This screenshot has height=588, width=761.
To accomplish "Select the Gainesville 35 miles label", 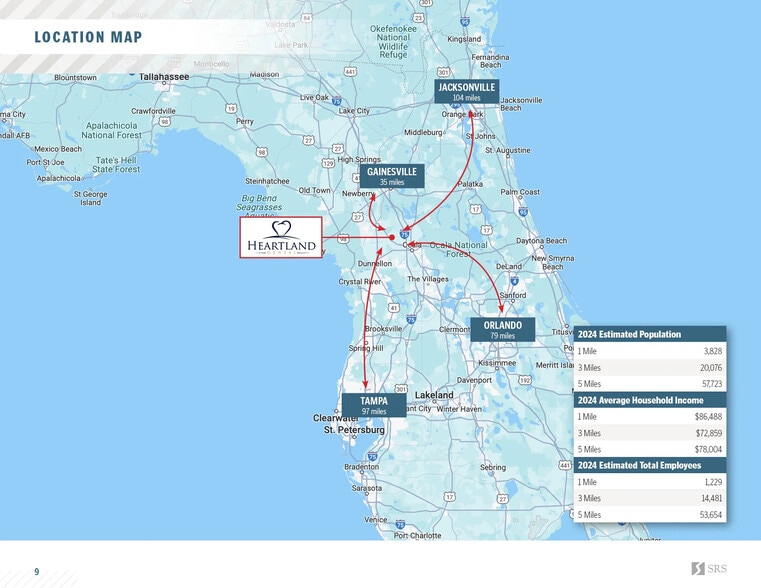I will click(392, 176).
